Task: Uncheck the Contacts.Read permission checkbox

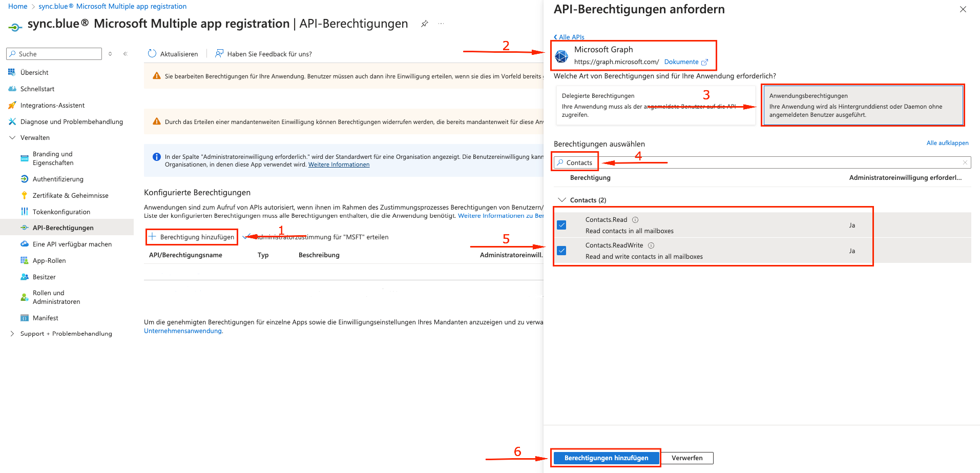Action: [x=561, y=225]
